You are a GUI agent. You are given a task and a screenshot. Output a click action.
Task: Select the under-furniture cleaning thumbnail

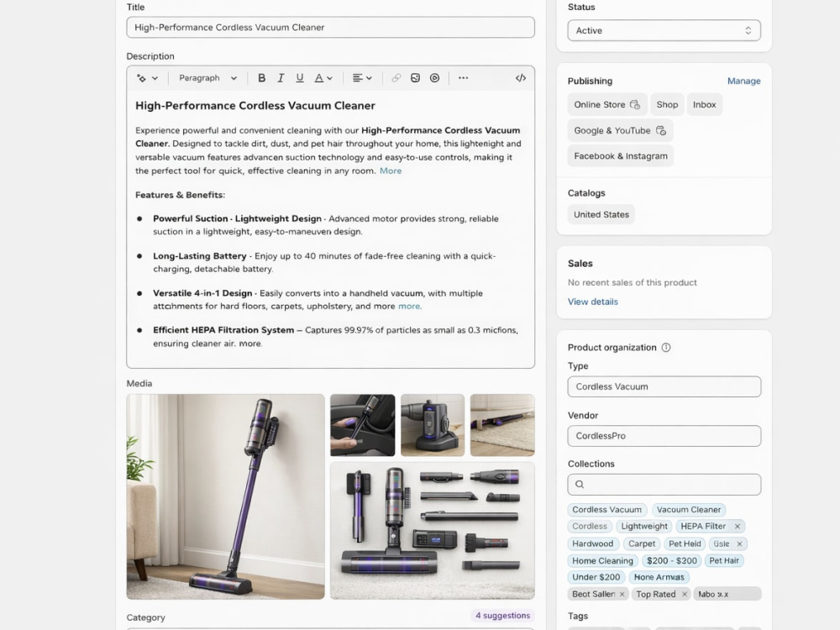pos(502,425)
